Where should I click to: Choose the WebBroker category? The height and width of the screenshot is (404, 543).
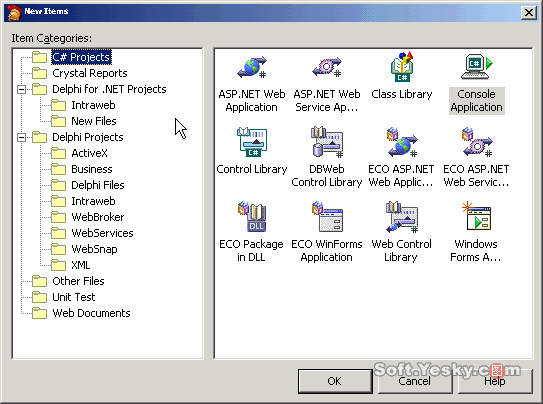pos(98,217)
